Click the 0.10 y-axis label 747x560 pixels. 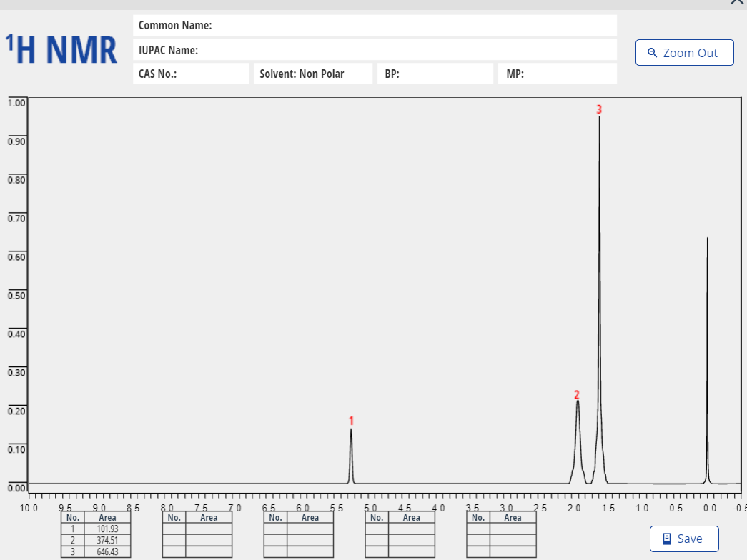(16, 450)
